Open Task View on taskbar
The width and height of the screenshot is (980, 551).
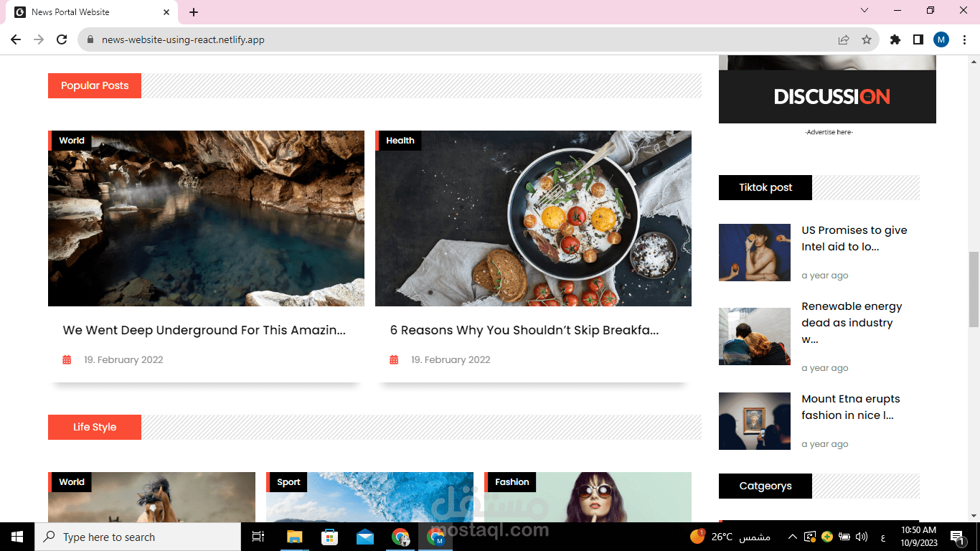258,537
